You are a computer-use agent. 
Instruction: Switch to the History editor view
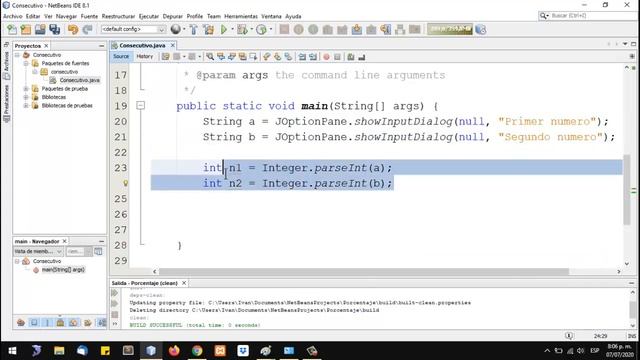pos(144,56)
